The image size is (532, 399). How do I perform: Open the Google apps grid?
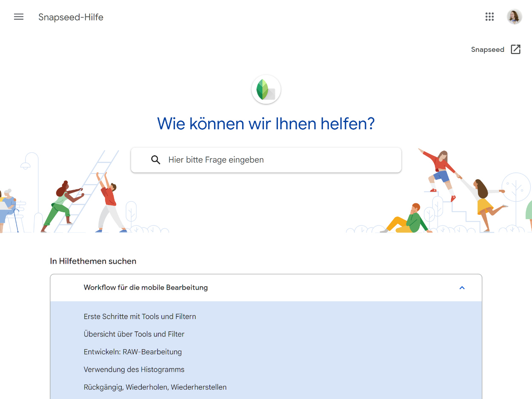489,17
